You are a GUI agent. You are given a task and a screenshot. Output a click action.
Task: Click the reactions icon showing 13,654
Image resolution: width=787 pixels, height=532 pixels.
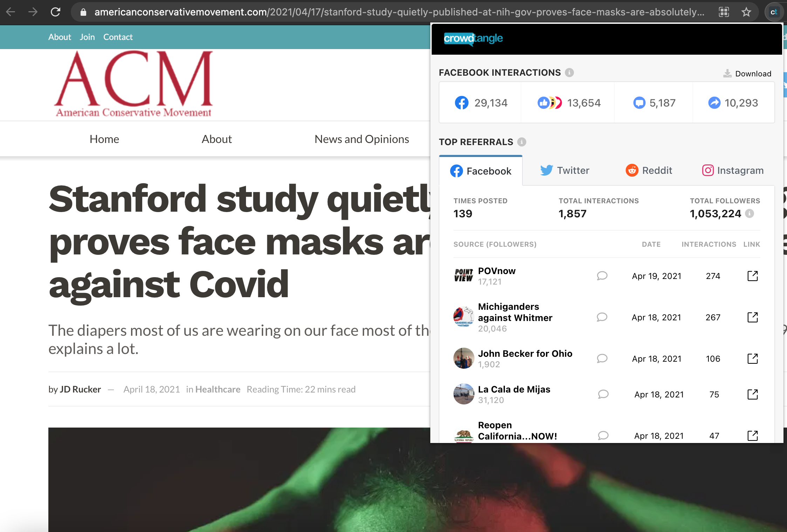(550, 103)
